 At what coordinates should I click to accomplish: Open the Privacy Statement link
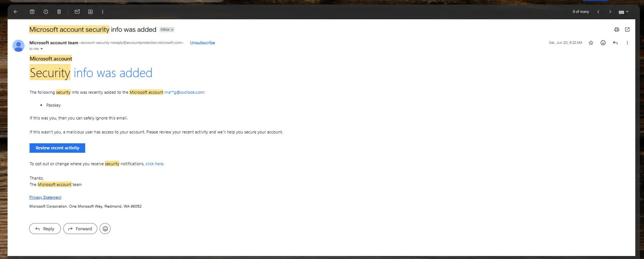click(45, 197)
